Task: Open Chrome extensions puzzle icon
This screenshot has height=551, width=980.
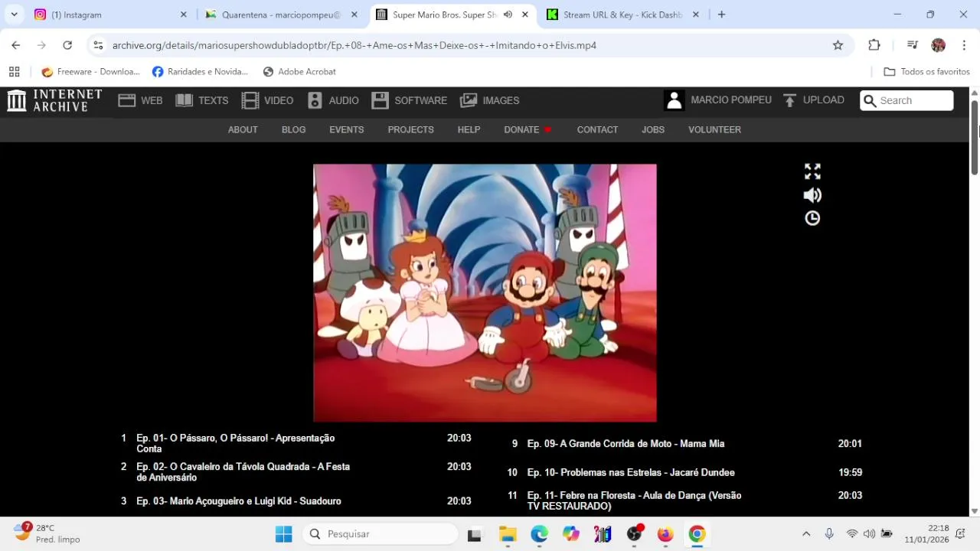Action: tap(874, 45)
